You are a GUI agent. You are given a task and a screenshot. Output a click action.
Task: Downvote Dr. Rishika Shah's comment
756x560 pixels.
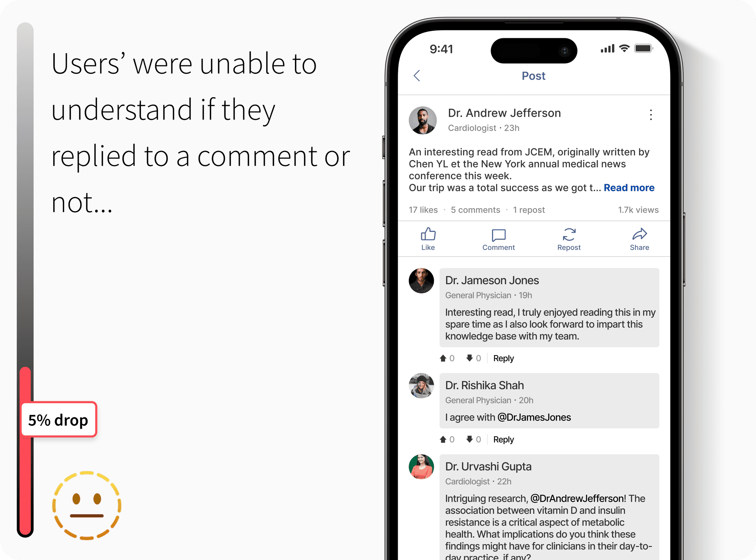(x=470, y=439)
